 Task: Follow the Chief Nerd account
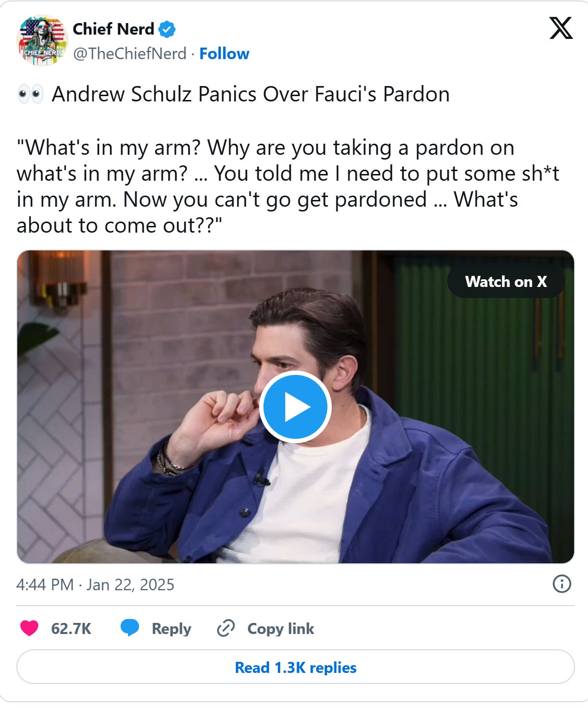point(224,54)
